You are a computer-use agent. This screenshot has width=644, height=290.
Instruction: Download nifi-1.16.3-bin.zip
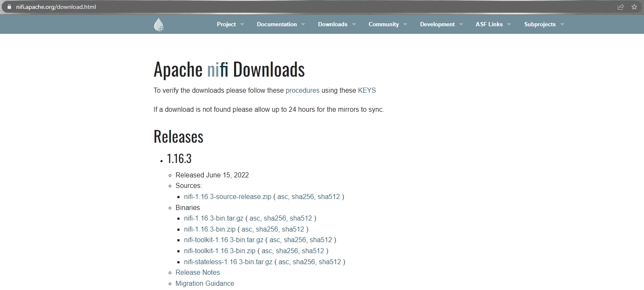point(210,229)
